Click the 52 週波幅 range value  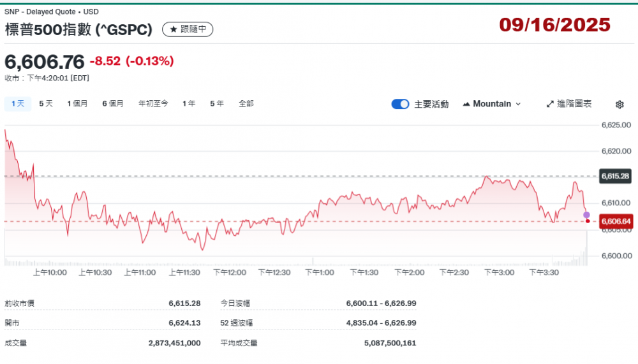[381, 323]
